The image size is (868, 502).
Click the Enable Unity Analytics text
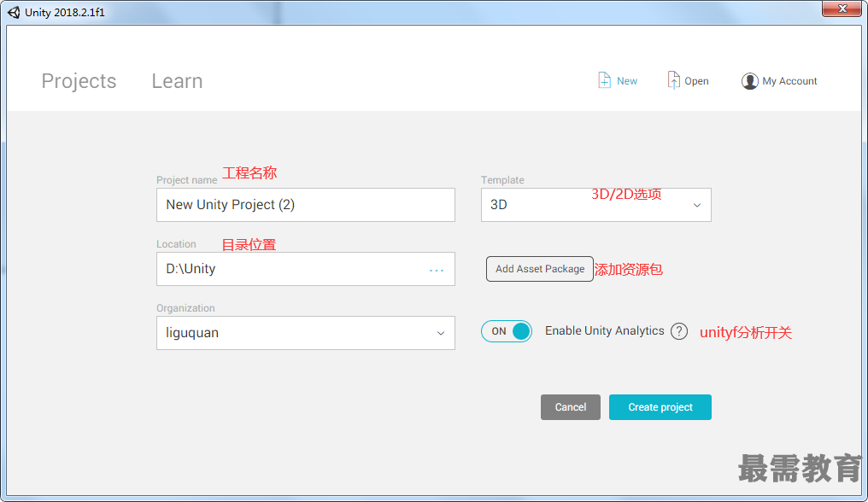[605, 330]
